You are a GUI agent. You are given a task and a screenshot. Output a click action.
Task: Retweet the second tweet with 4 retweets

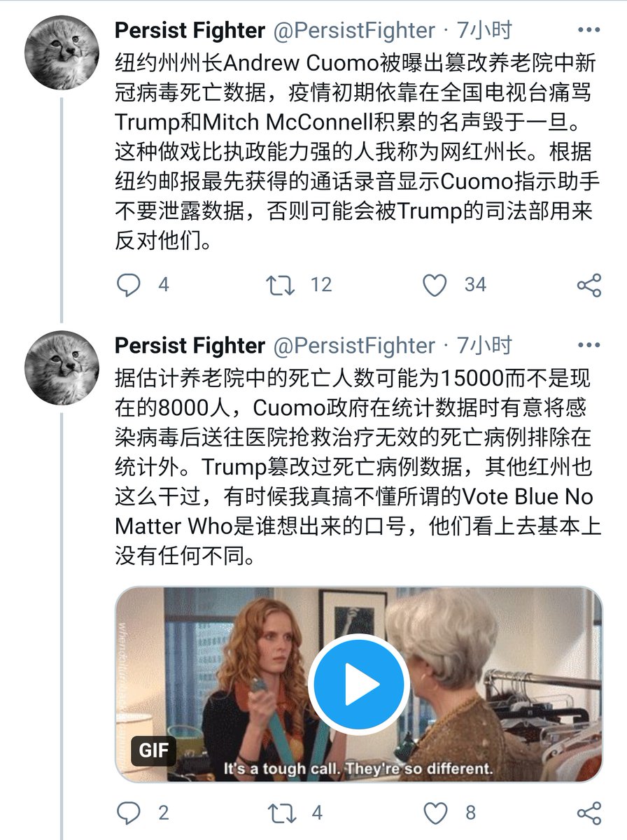click(281, 813)
